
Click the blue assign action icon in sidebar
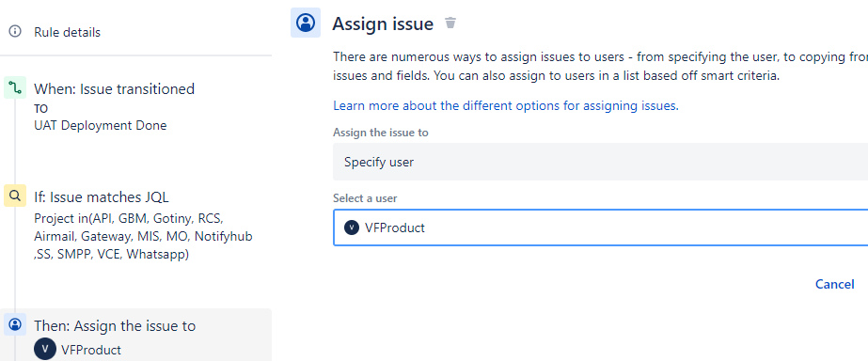coord(15,324)
